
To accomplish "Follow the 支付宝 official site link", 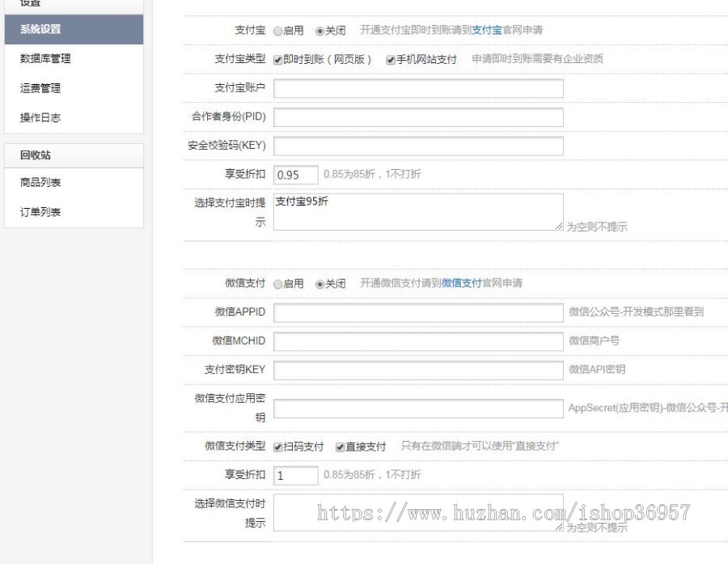I will click(487, 30).
